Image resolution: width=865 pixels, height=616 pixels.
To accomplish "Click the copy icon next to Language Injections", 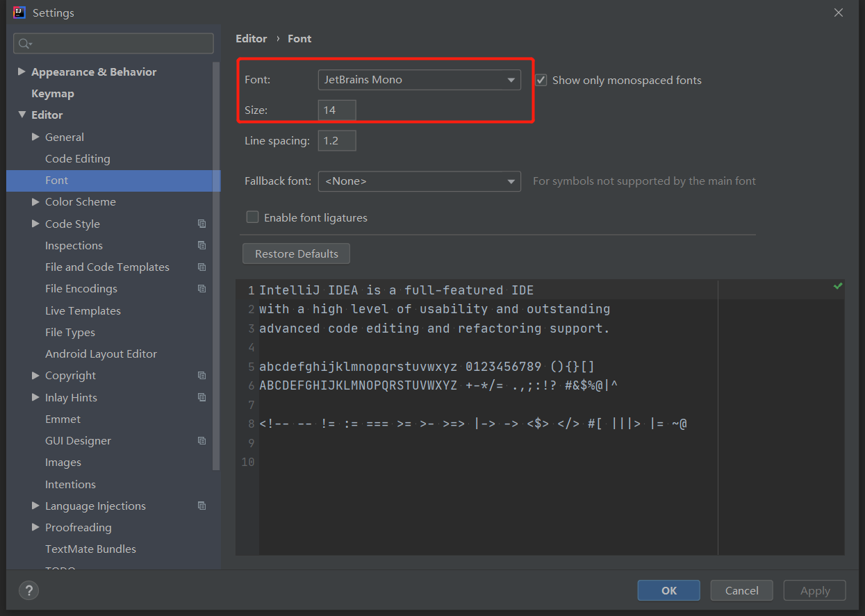I will 201,506.
